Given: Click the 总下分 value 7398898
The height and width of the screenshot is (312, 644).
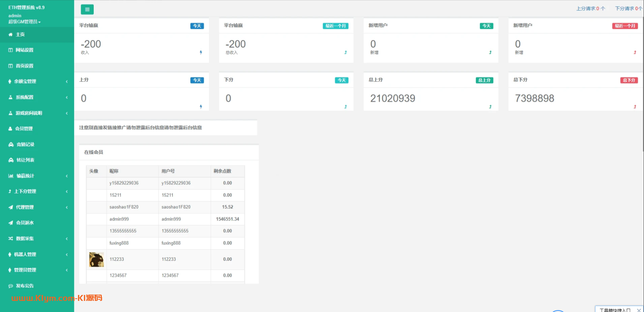Looking at the screenshot, I should pos(534,98).
